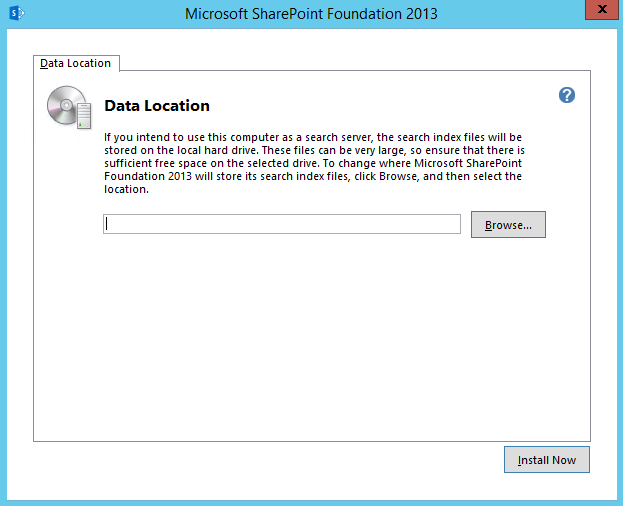Click the Install Now button
This screenshot has width=623, height=506.
[x=547, y=460]
